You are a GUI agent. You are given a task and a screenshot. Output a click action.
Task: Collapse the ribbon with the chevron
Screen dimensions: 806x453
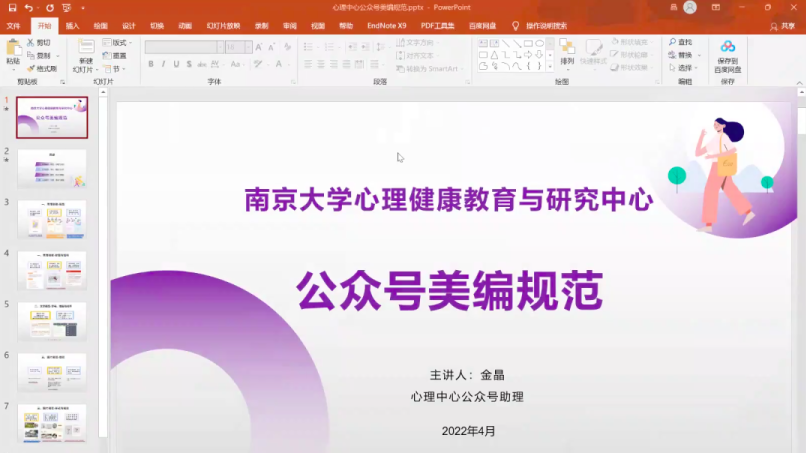tap(799, 82)
